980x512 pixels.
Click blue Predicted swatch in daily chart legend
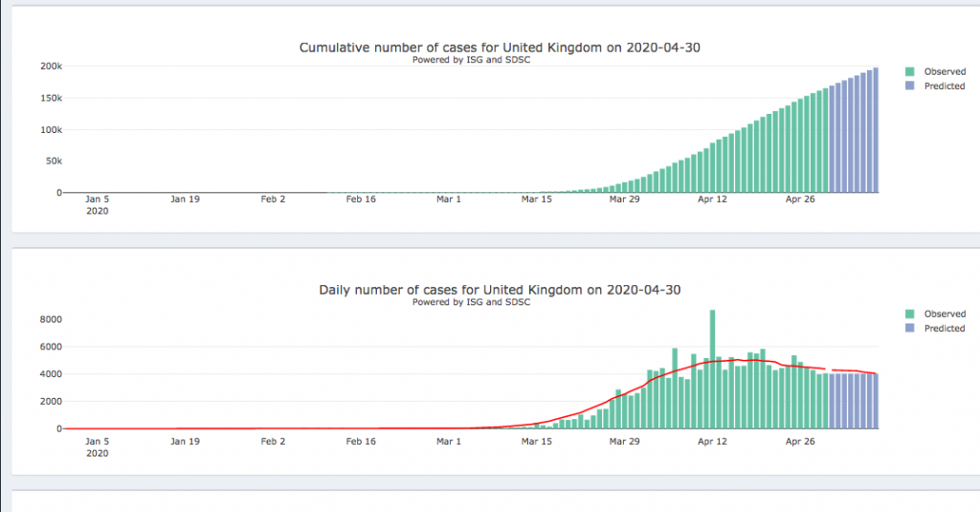click(x=910, y=328)
